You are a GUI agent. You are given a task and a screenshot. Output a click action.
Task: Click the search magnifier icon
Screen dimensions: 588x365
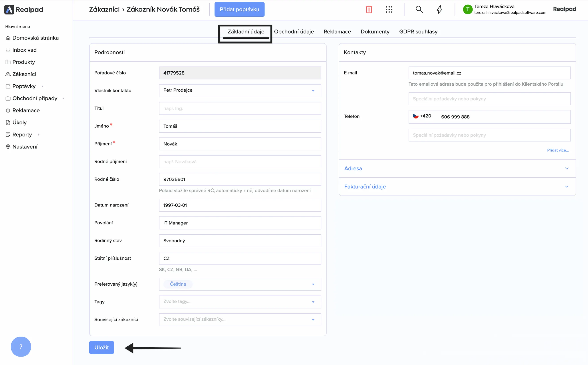click(419, 9)
